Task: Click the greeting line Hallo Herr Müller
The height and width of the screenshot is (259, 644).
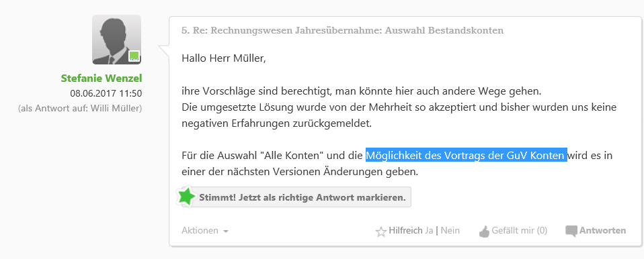Action: [x=224, y=58]
